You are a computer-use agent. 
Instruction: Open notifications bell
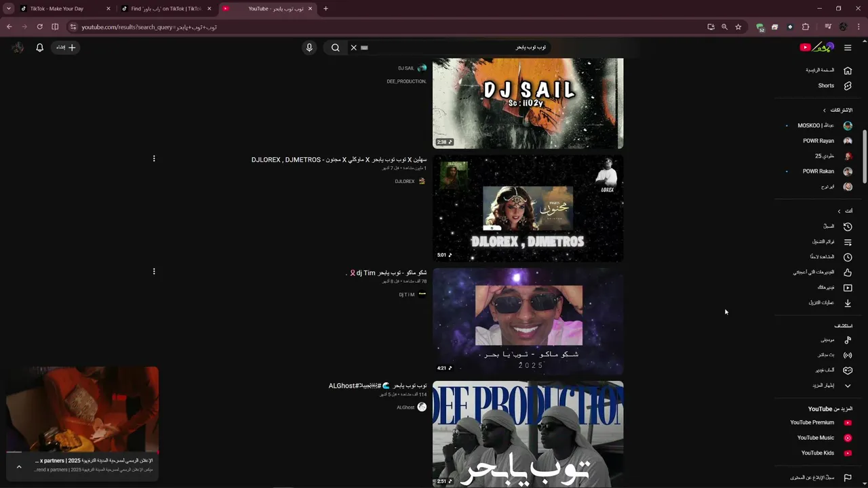tap(39, 47)
